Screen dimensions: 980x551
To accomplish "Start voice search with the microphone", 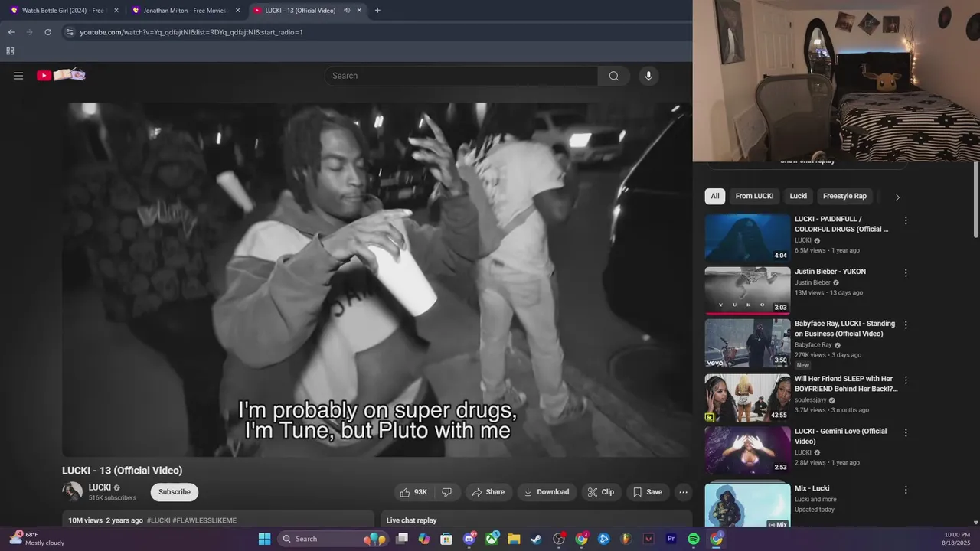I will (648, 76).
